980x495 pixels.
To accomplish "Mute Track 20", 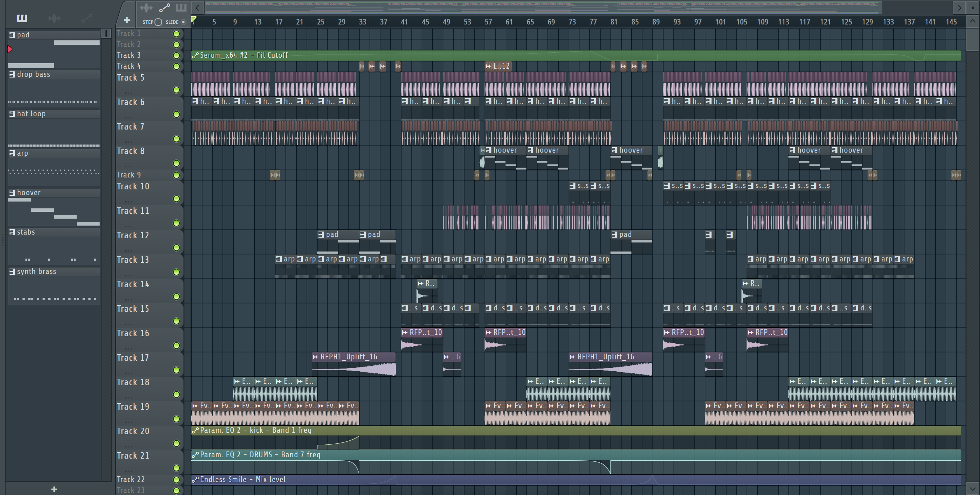I will pyautogui.click(x=177, y=444).
